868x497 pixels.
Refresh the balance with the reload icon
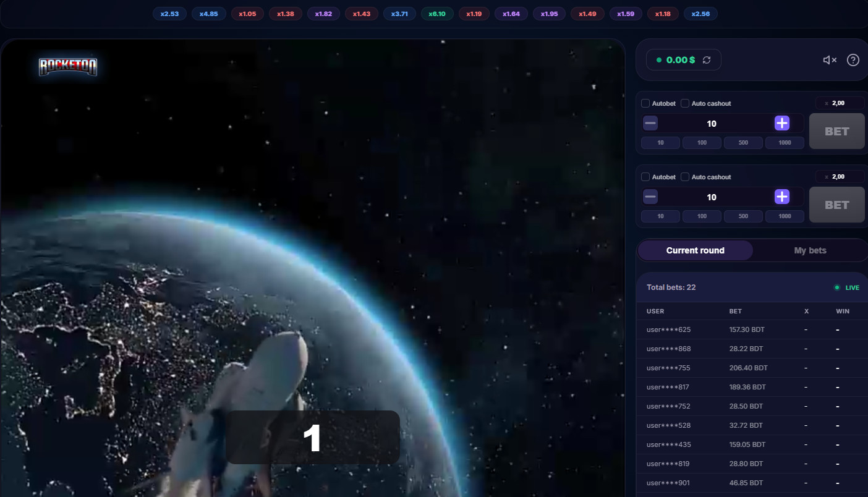tap(707, 60)
